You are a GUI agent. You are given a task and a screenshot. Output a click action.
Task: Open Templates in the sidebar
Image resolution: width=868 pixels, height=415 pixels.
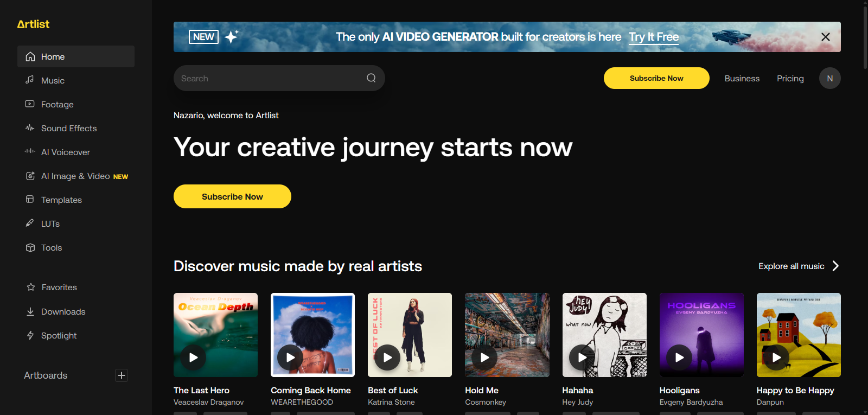click(76, 200)
